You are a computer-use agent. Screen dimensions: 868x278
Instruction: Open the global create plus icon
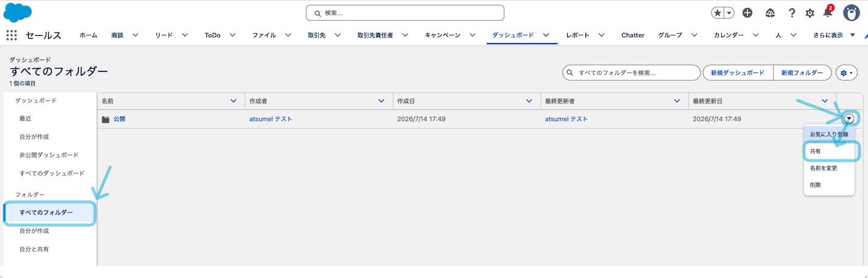pyautogui.click(x=748, y=13)
